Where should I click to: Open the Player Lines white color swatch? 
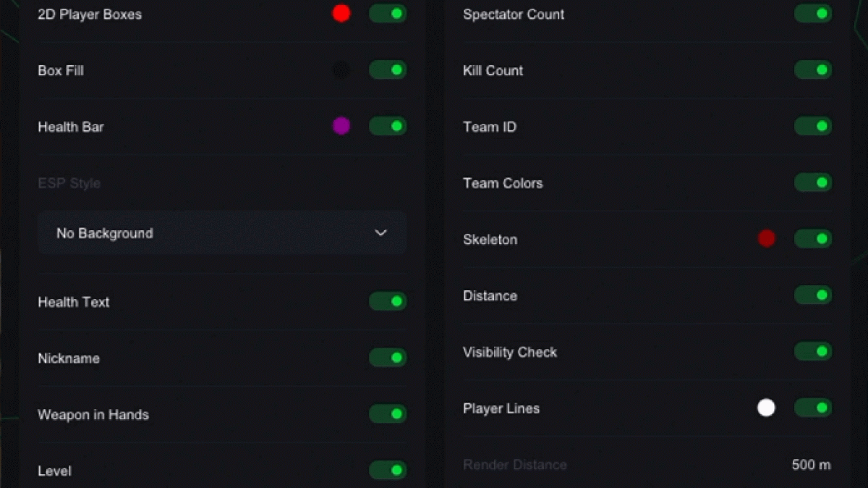tap(767, 408)
